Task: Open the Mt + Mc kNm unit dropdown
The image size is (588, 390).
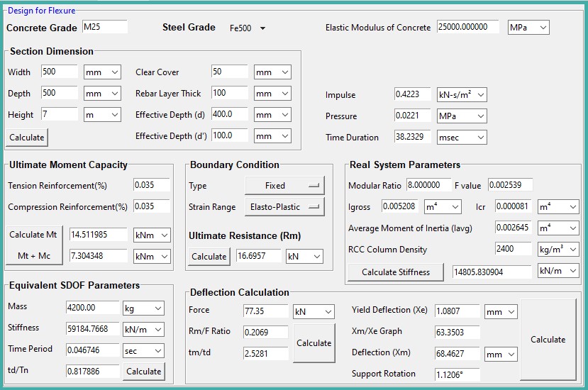Action: coord(152,257)
